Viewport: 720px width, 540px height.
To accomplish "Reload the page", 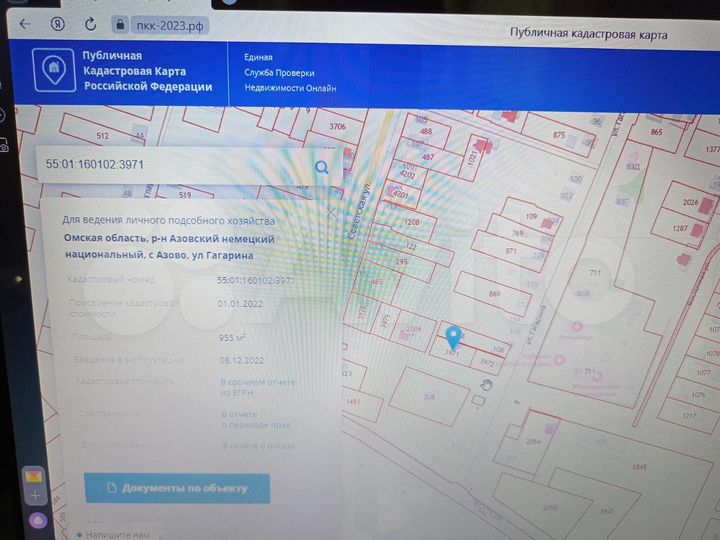I will pyautogui.click(x=90, y=24).
